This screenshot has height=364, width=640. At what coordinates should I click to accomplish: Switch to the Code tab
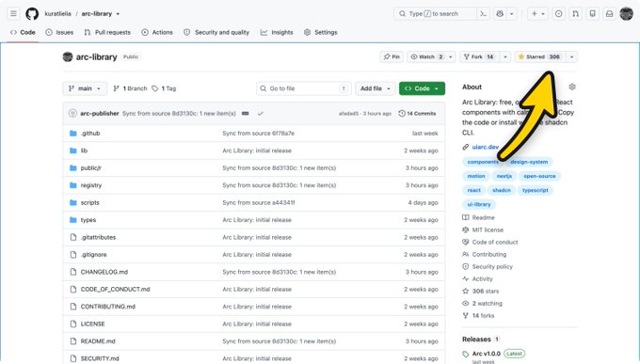click(24, 32)
